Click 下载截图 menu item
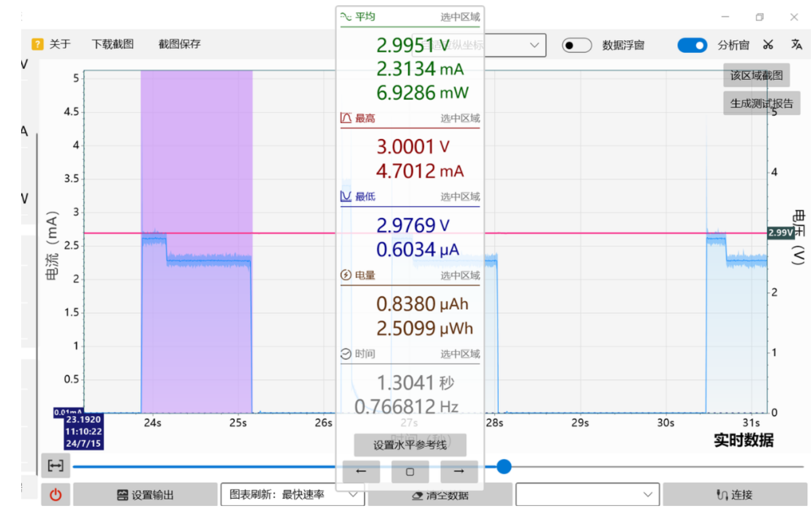 pyautogui.click(x=113, y=44)
